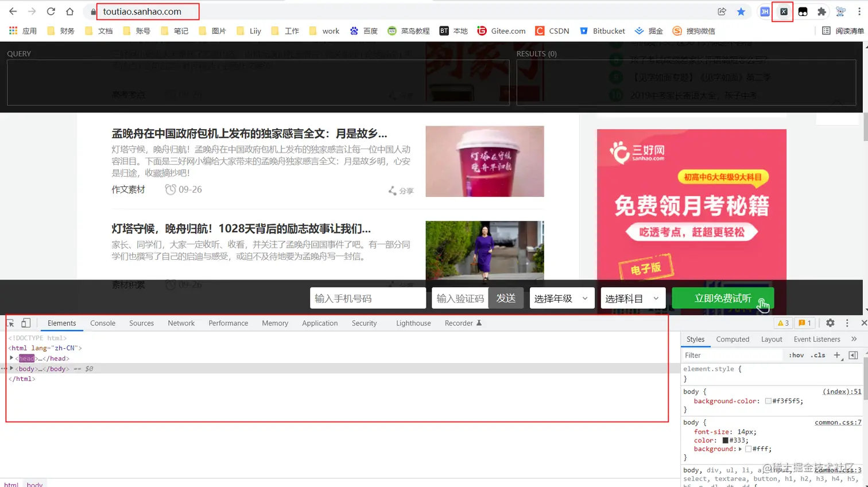Open the 搜狗微信 bookmark

point(694,31)
